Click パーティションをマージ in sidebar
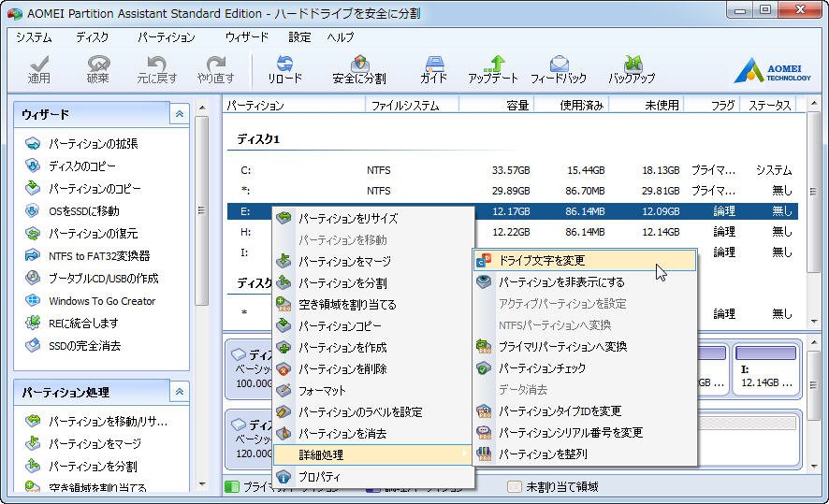This screenshot has width=829, height=504. pyautogui.click(x=83, y=444)
